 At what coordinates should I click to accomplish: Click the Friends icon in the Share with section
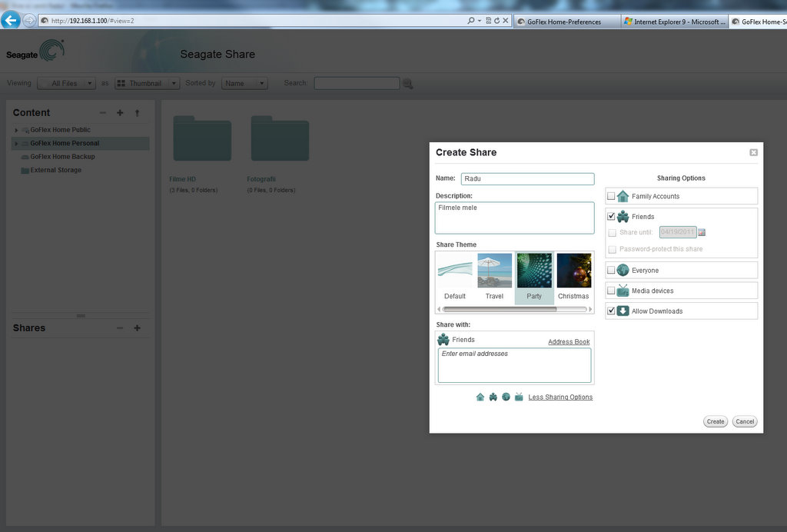[x=443, y=340]
